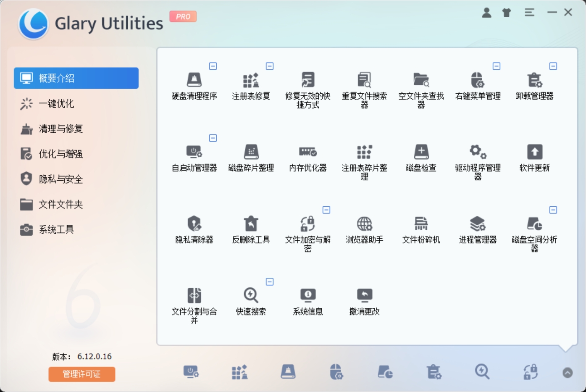Click the magnifier icon in the bottom toolbar

(x=482, y=372)
